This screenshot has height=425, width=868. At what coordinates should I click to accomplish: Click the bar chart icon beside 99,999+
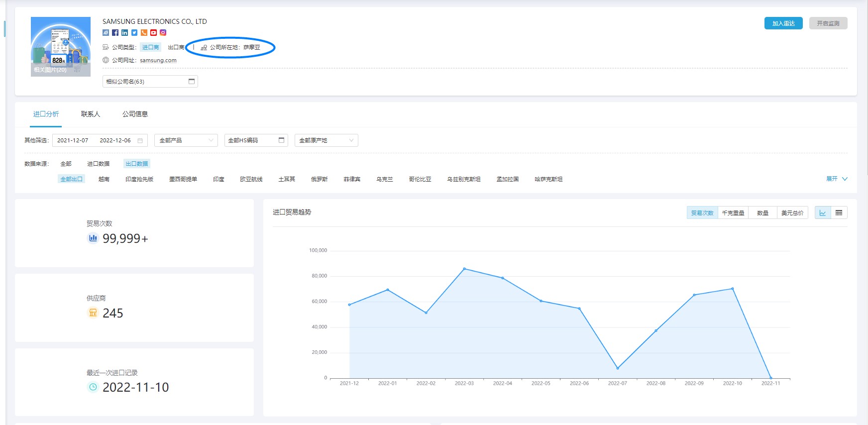93,238
